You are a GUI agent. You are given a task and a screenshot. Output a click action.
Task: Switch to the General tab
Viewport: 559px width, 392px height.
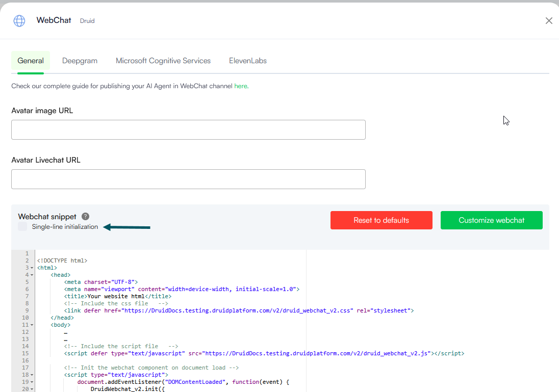(31, 61)
